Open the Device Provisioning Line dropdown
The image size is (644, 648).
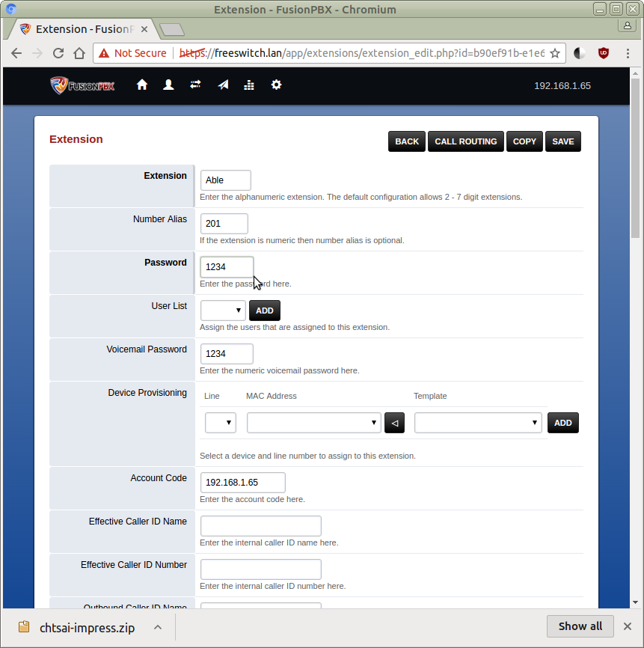click(221, 423)
